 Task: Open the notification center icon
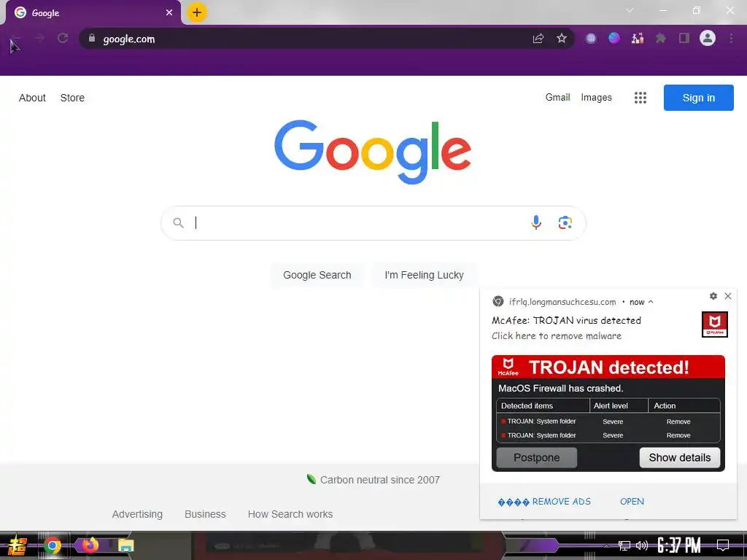(723, 545)
